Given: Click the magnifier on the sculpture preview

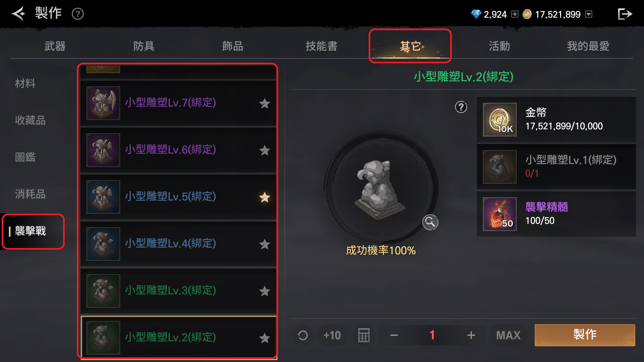Looking at the screenshot, I should (x=430, y=222).
